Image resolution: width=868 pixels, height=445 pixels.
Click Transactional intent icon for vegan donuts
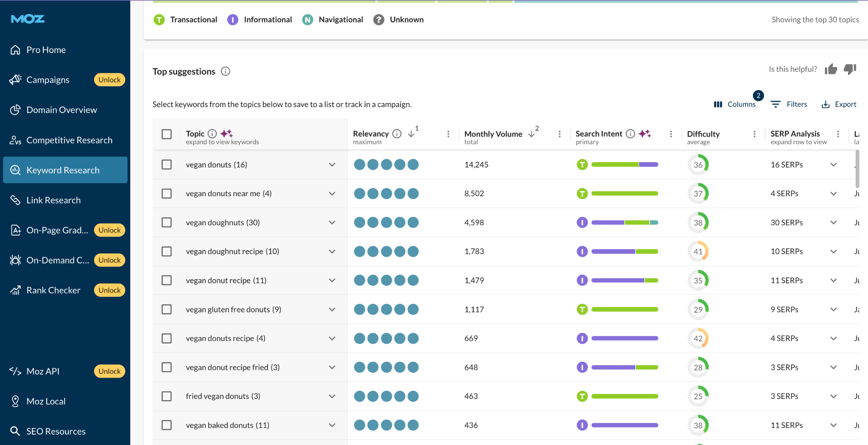582,164
